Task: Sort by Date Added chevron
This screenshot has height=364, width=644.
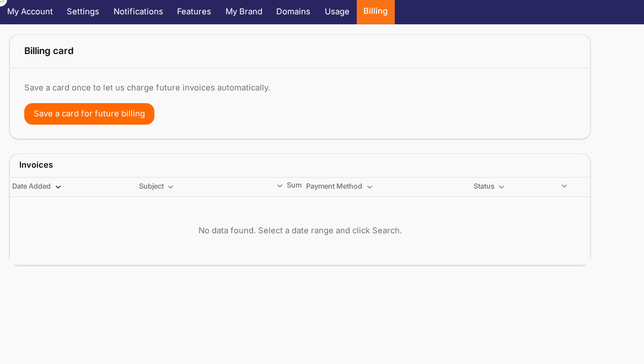Action: tap(58, 187)
